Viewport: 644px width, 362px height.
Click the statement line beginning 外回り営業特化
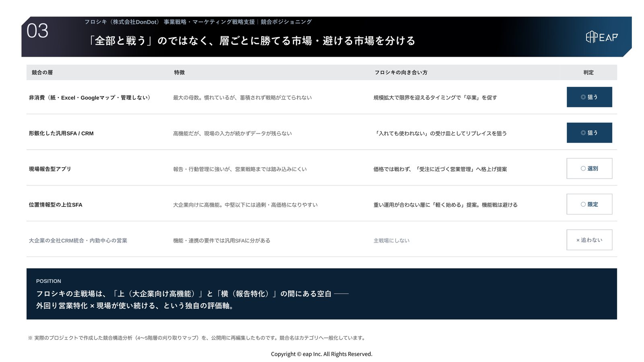[135, 306]
